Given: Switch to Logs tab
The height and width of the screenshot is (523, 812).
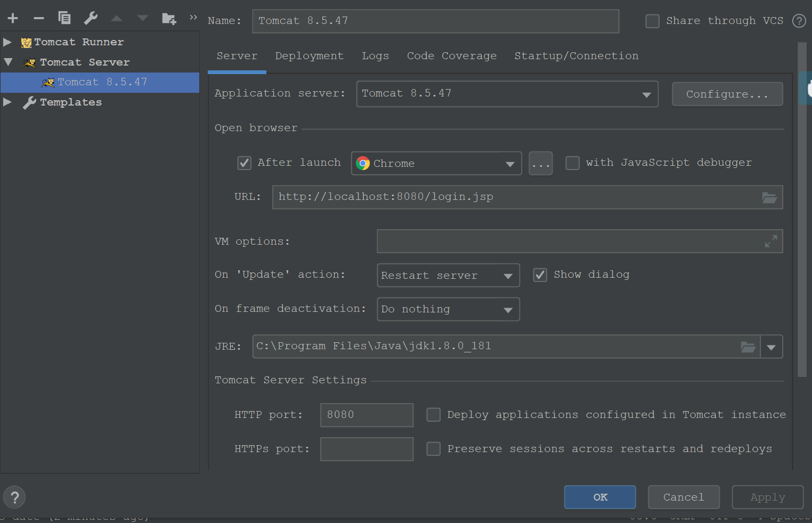Looking at the screenshot, I should coord(376,56).
